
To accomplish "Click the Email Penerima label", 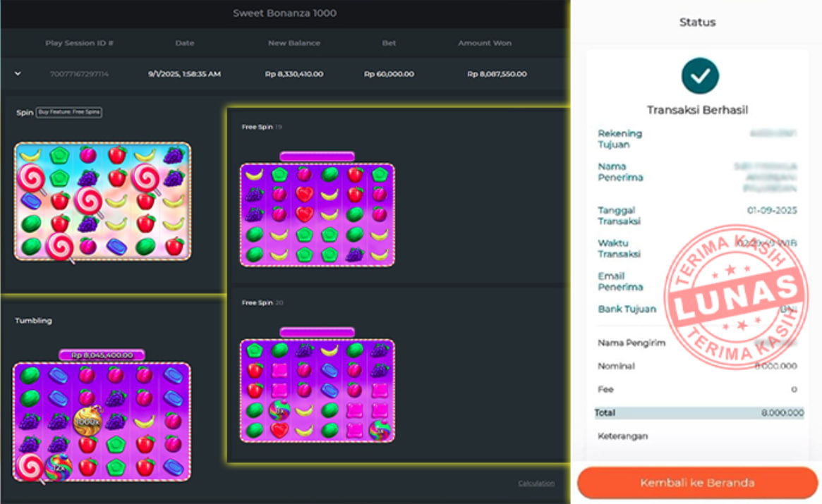I will pos(620,281).
